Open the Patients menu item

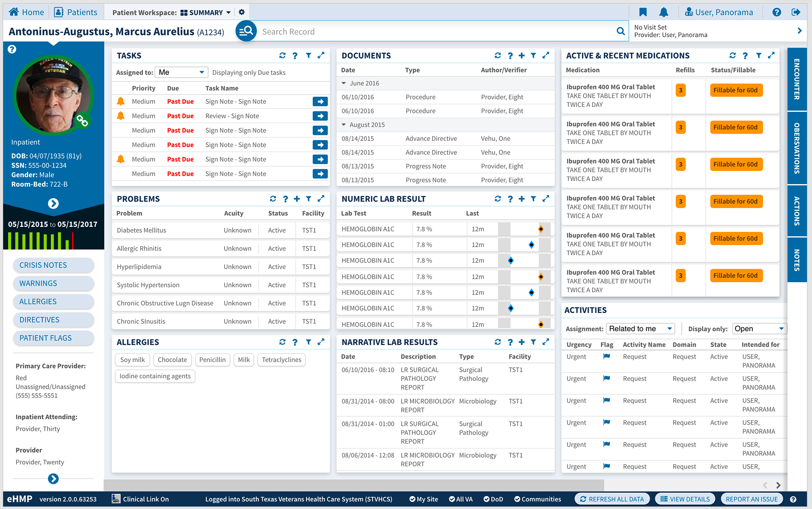(x=76, y=12)
